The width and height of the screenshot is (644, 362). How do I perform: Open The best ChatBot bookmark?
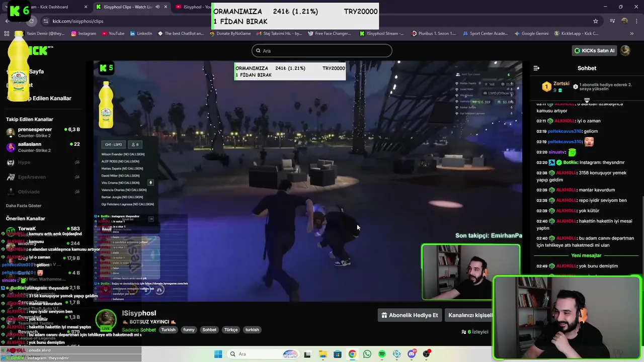point(181,34)
